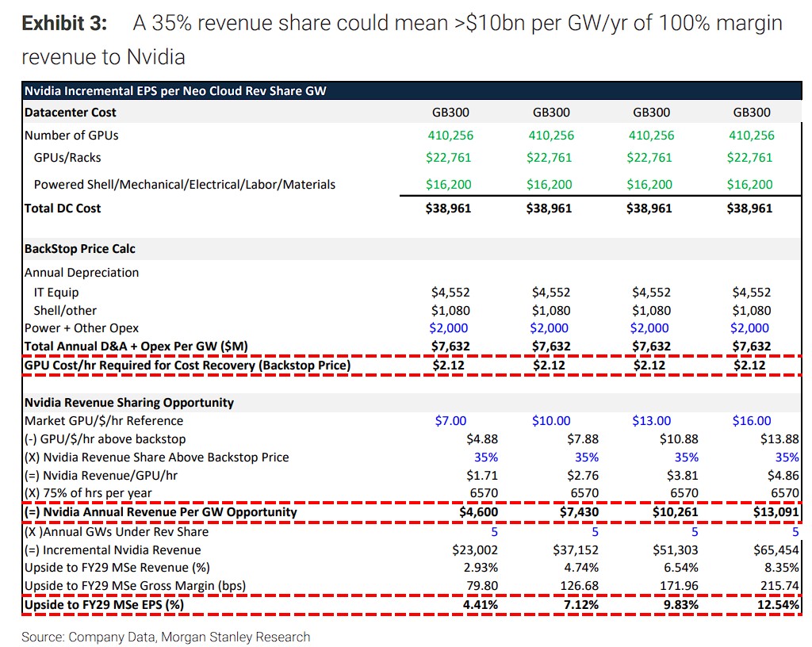This screenshot has width=812, height=647.
Task: Select the 'Upside to FY29 MSe Revenue (%)' label
Action: coord(117,568)
